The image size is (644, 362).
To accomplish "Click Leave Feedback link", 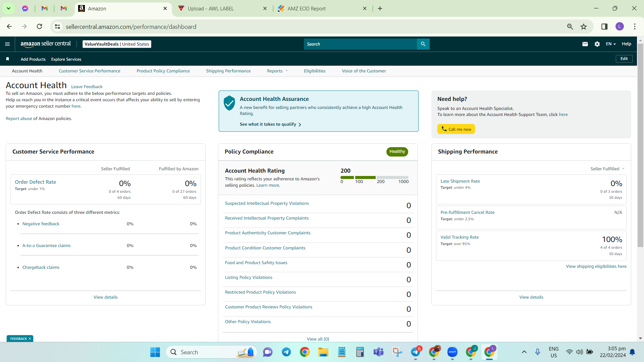I will [x=87, y=86].
